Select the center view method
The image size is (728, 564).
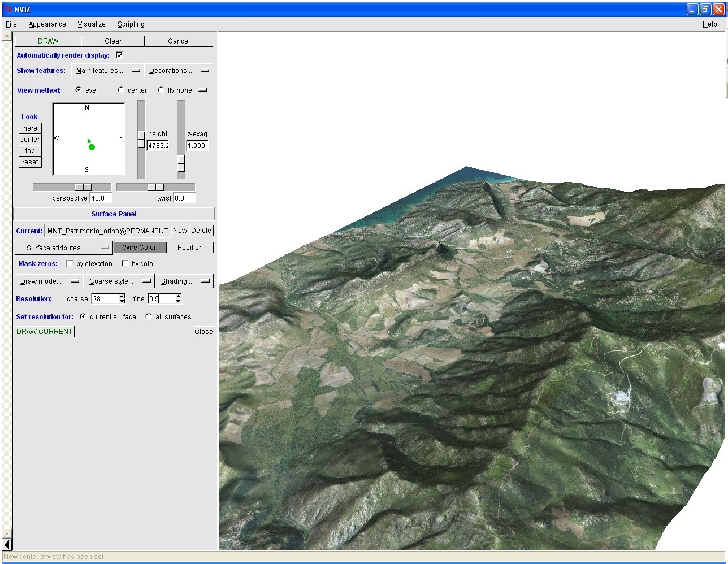pos(120,89)
